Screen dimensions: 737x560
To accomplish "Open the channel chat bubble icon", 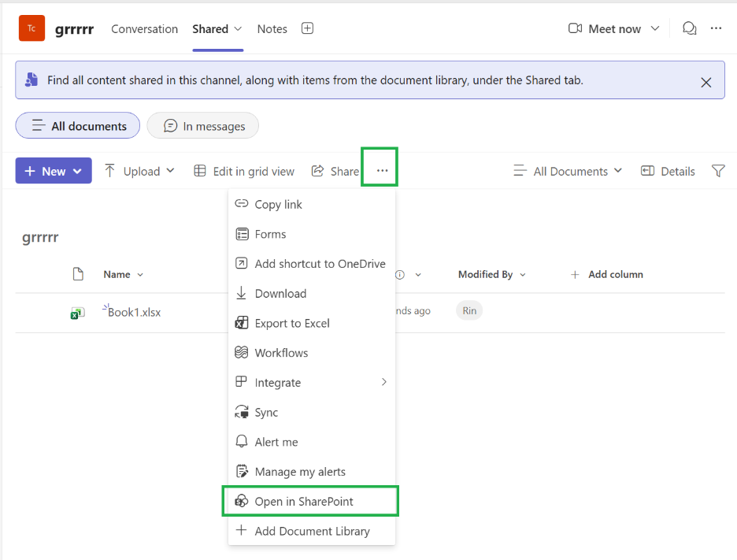I will point(689,28).
